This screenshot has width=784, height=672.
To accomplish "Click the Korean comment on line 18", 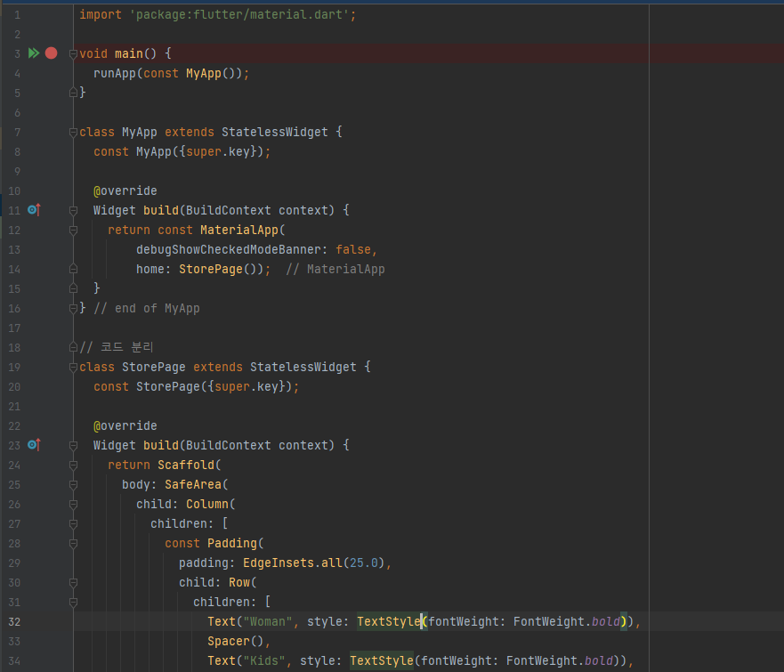I will 116,347.
